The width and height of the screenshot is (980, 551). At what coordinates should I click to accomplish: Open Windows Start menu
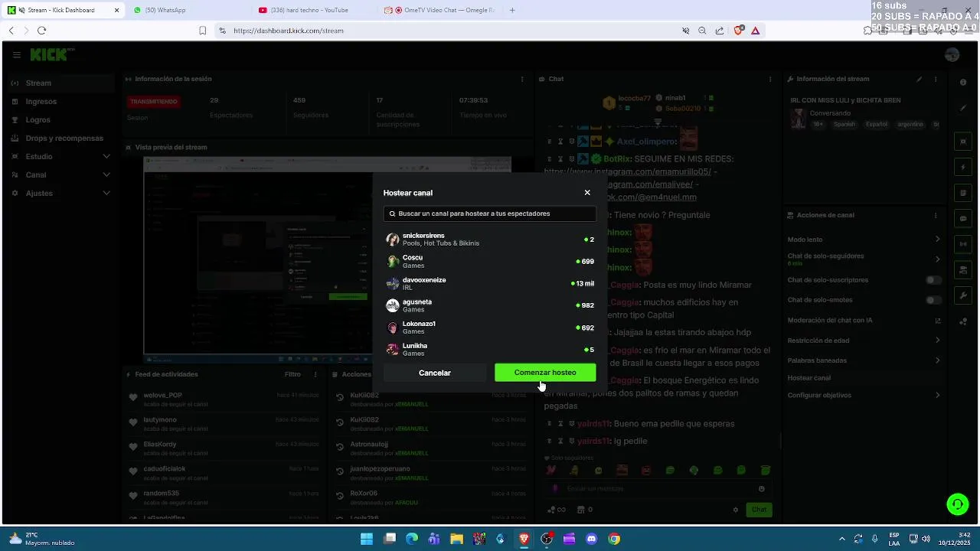[x=367, y=539]
